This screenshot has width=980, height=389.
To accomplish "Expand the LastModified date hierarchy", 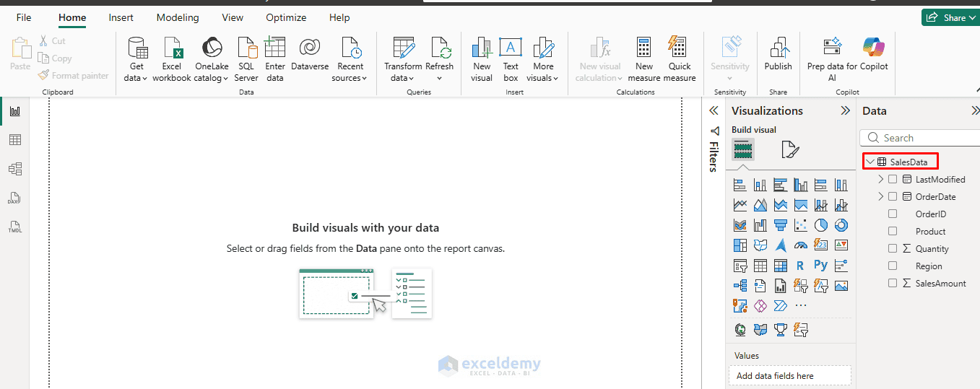I will (880, 179).
